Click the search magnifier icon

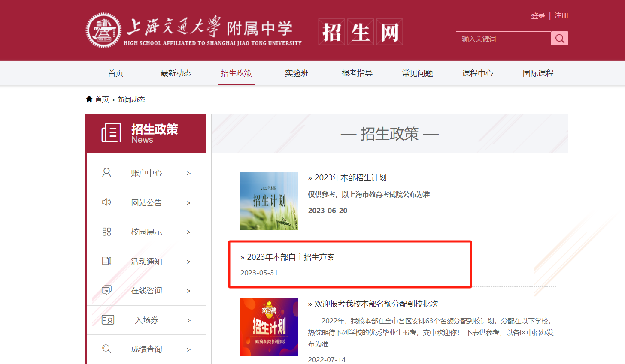tap(560, 38)
